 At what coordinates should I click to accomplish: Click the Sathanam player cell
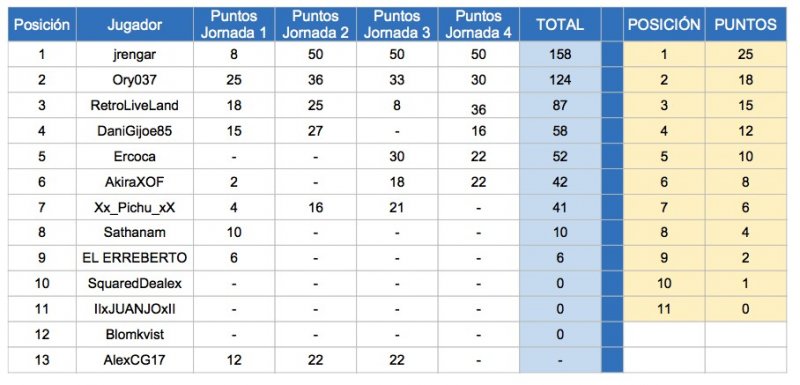click(x=135, y=233)
